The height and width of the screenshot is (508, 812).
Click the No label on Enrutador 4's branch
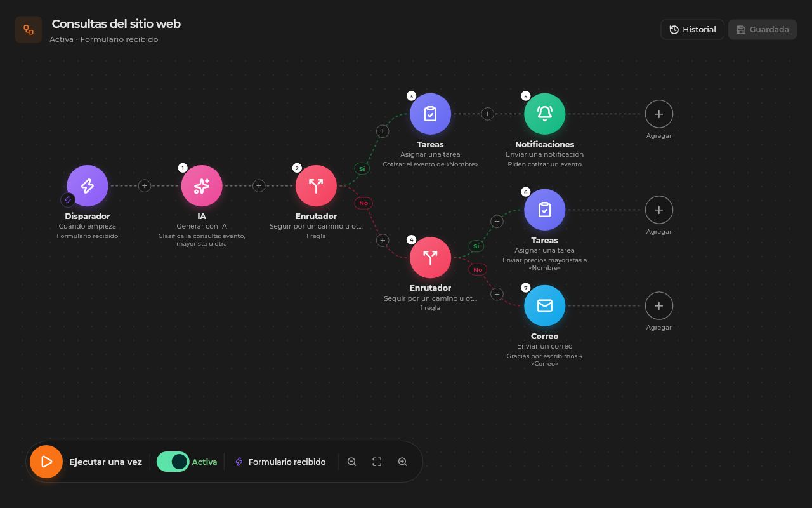[478, 270]
